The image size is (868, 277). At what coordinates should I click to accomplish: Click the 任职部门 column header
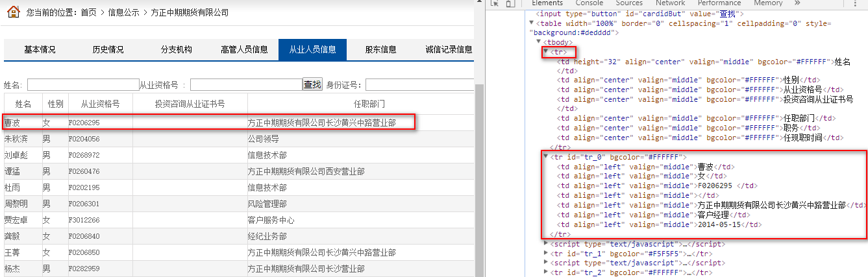(369, 104)
